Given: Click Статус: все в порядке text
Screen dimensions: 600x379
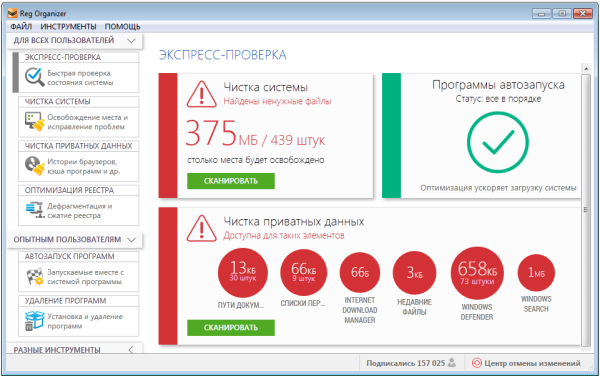Looking at the screenshot, I should [498, 99].
